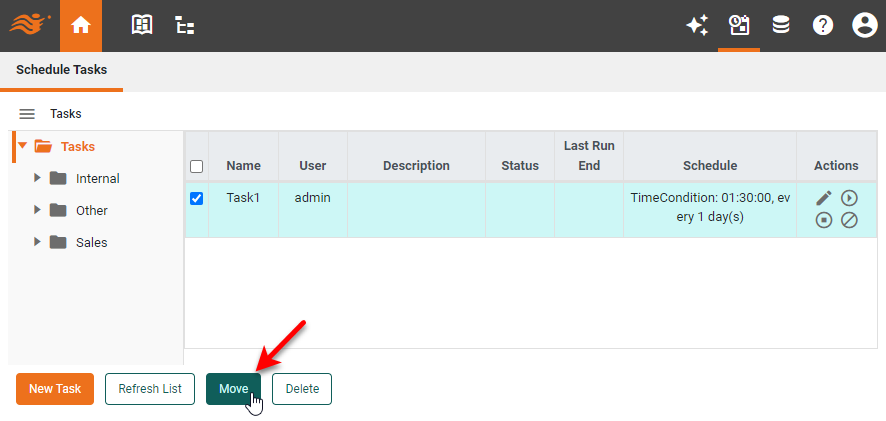The width and height of the screenshot is (886, 421).
Task: Toggle the hamburger menu beside Tasks
Action: pos(27,114)
